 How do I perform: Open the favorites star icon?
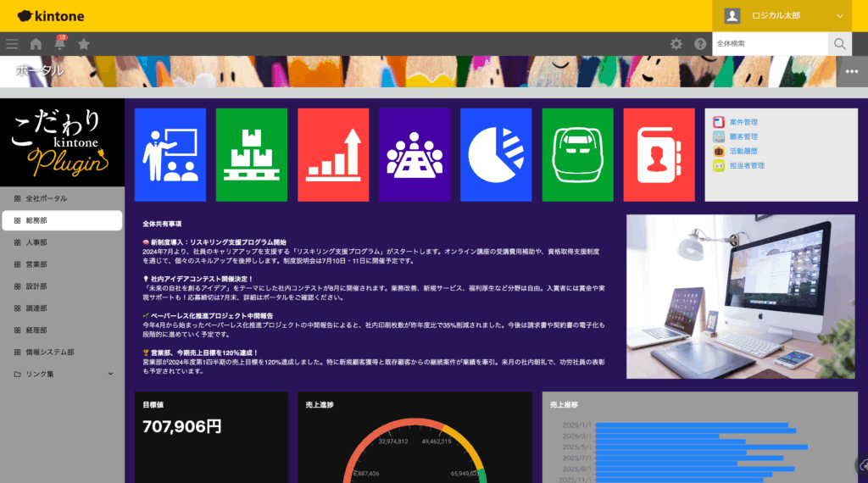coord(84,44)
